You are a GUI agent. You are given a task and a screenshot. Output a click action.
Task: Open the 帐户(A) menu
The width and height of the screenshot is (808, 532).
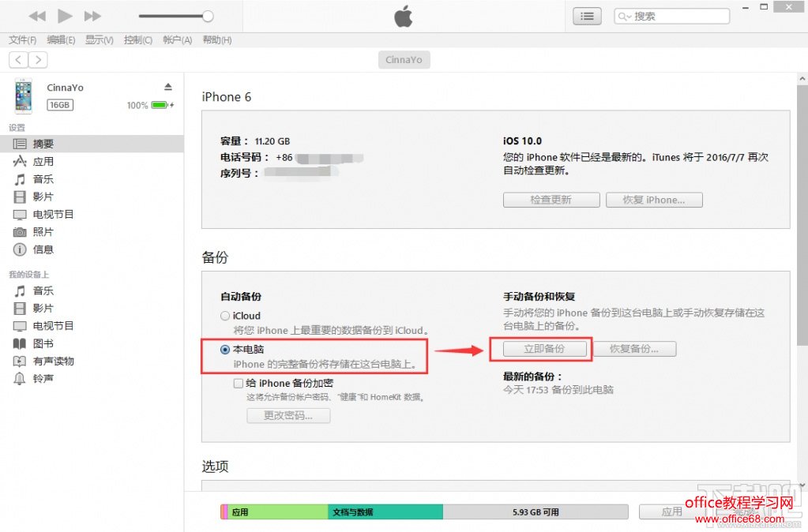tap(177, 39)
